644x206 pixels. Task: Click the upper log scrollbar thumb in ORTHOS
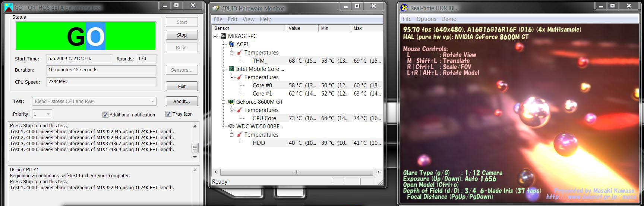[x=195, y=148]
